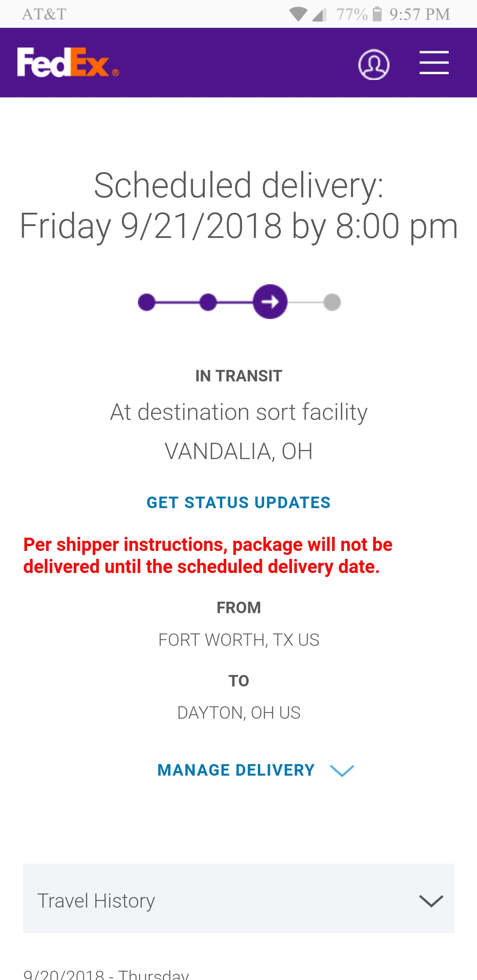
Task: Click the Manage Delivery link text
Action: coord(236,770)
